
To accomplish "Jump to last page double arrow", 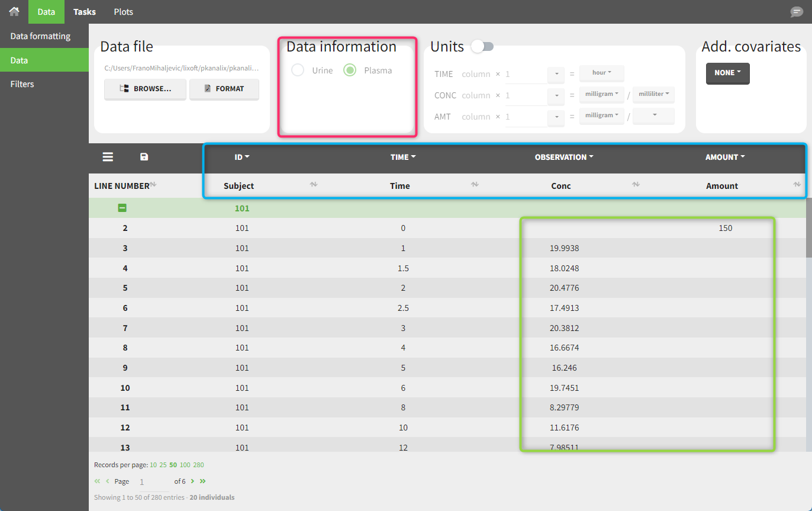I will (x=203, y=481).
